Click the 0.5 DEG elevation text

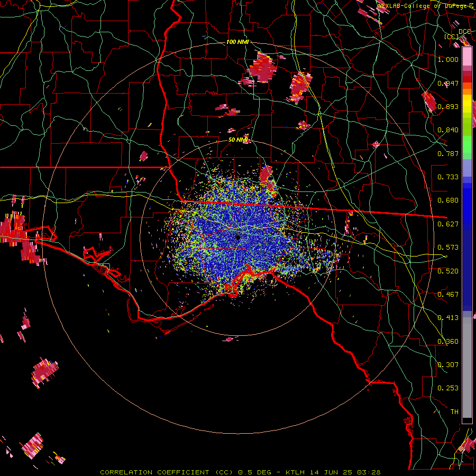[x=255, y=472]
